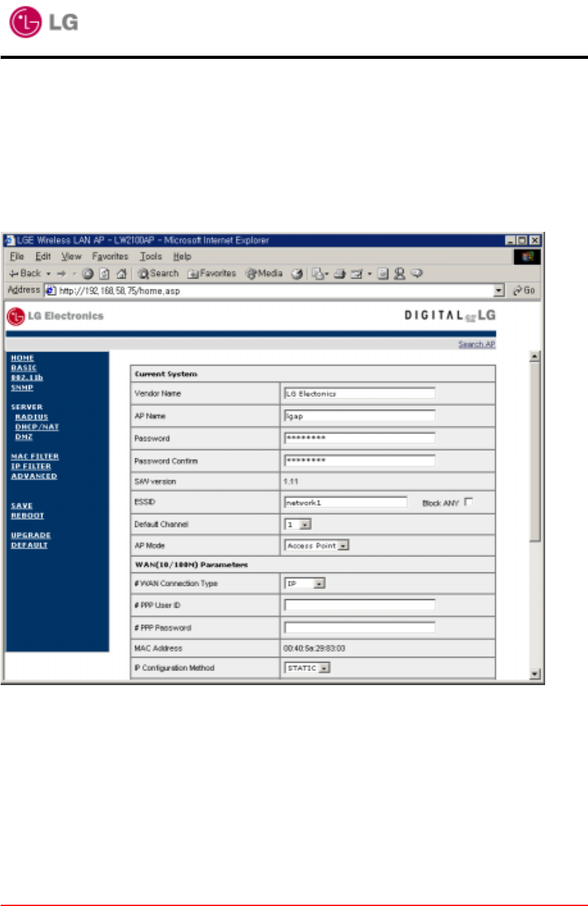The width and height of the screenshot is (588, 906).
Task: Click the page scrollbar up arrow
Action: coord(536,357)
